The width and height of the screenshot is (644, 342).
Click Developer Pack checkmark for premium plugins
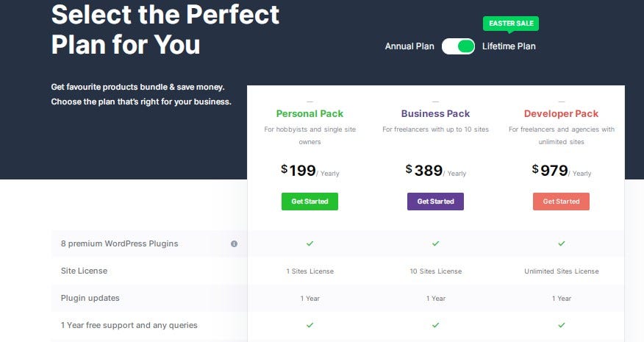tap(562, 243)
